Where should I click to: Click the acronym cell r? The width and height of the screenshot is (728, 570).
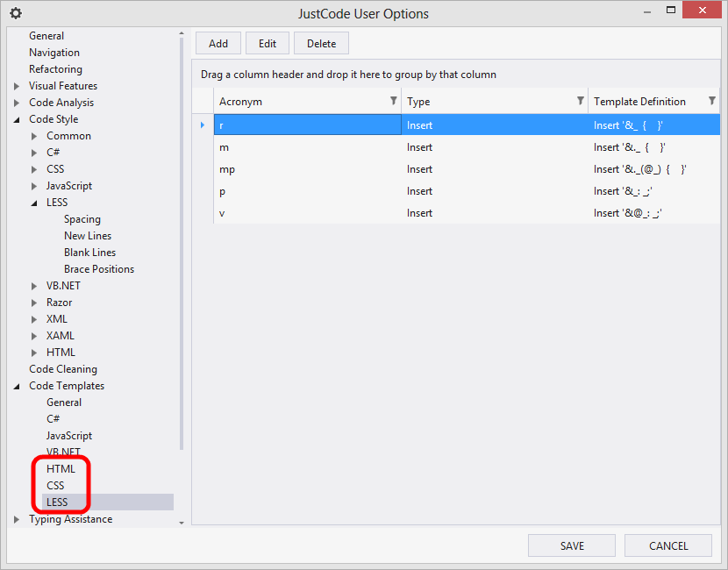click(307, 125)
